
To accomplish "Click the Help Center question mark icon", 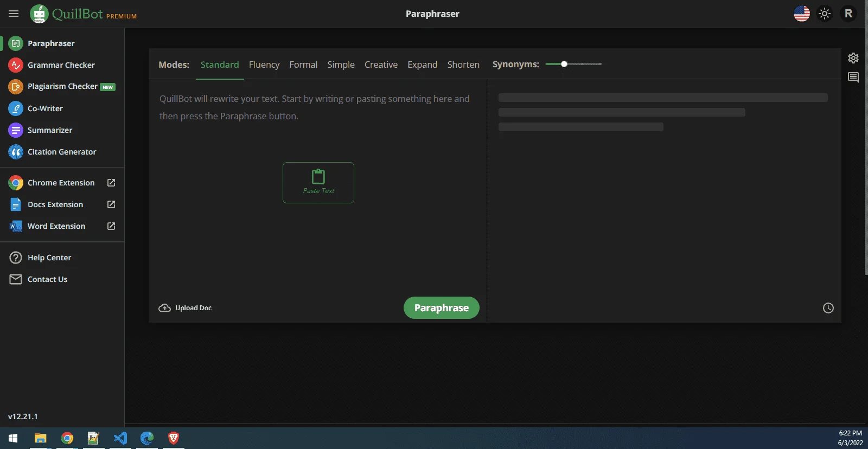I will point(16,258).
